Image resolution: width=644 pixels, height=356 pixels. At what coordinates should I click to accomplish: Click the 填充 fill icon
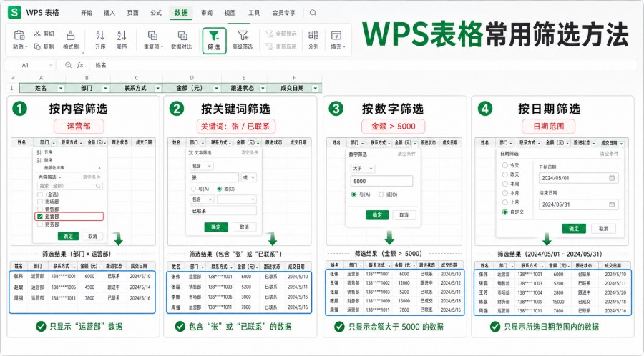pyautogui.click(x=336, y=35)
